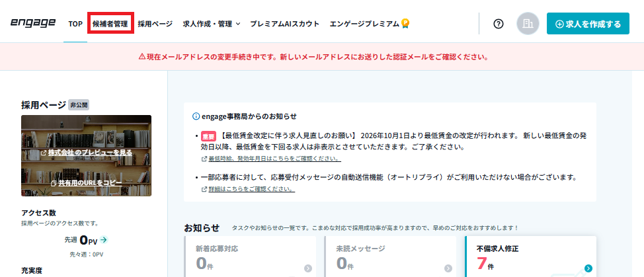The image size is (644, 277).
Task: Open 最低時給、発効年月日はこちら link
Action: click(271, 159)
